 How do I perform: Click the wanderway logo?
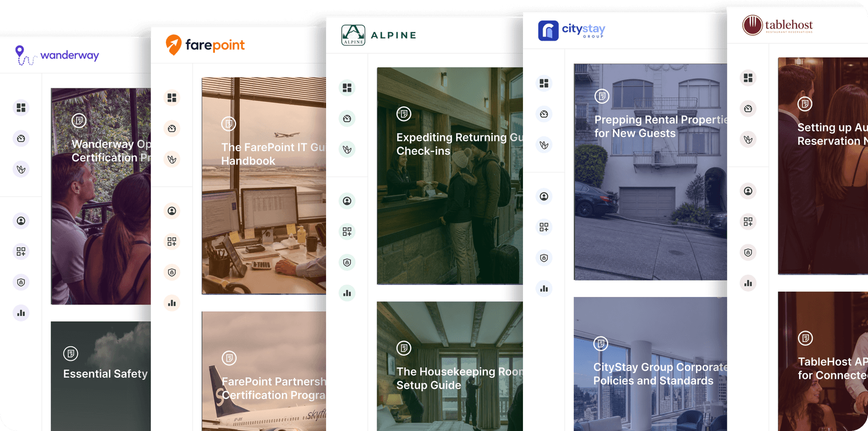point(57,55)
